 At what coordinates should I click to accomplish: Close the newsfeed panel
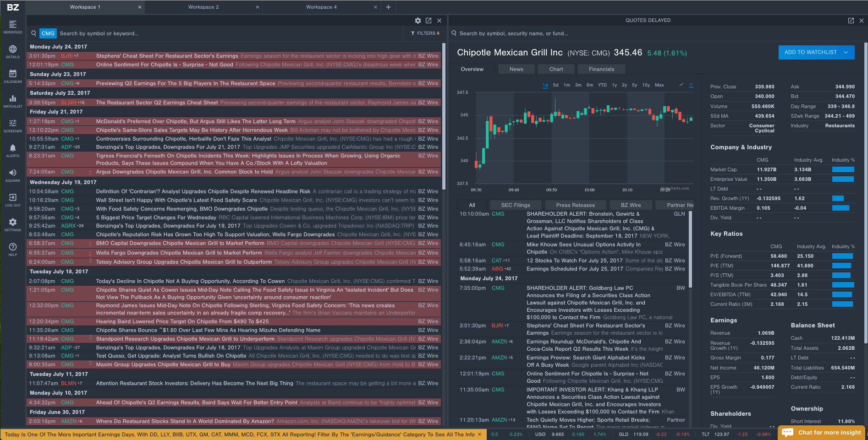tap(439, 21)
